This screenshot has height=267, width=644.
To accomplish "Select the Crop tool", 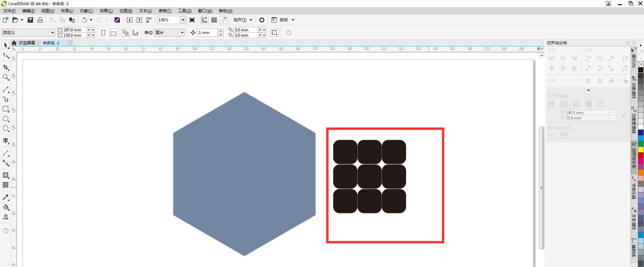I will 6,68.
